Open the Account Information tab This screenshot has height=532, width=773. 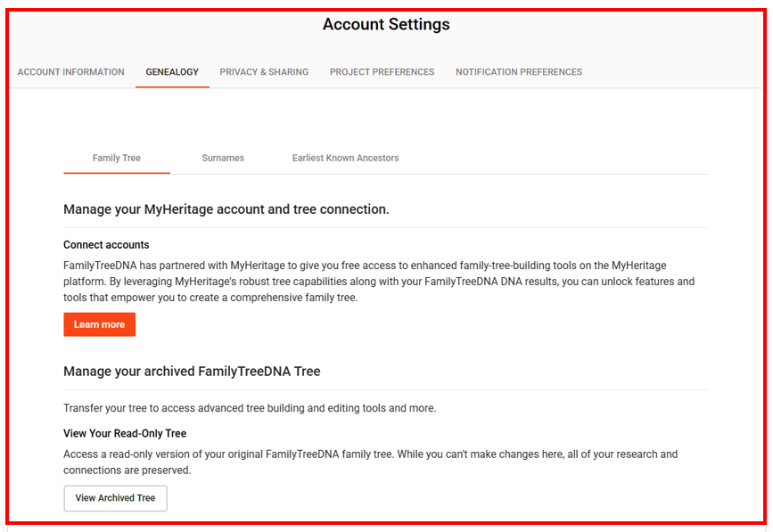(x=71, y=72)
